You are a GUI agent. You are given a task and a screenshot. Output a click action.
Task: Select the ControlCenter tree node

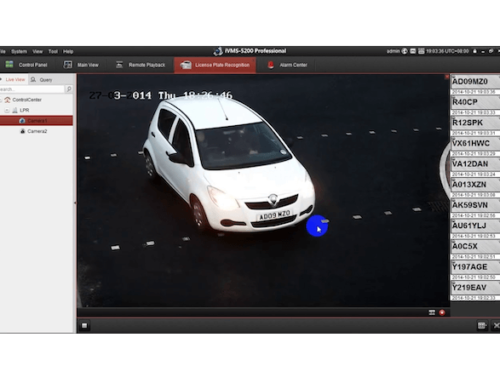27,100
